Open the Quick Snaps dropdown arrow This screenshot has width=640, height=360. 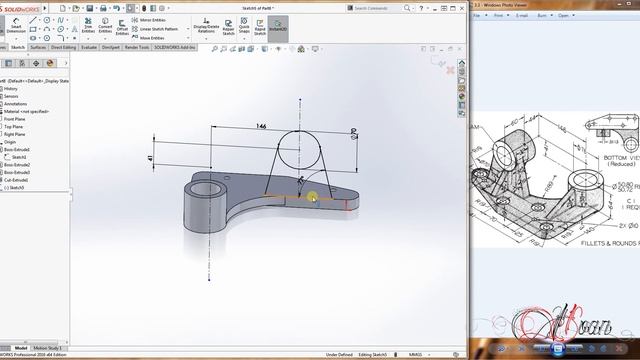click(244, 39)
